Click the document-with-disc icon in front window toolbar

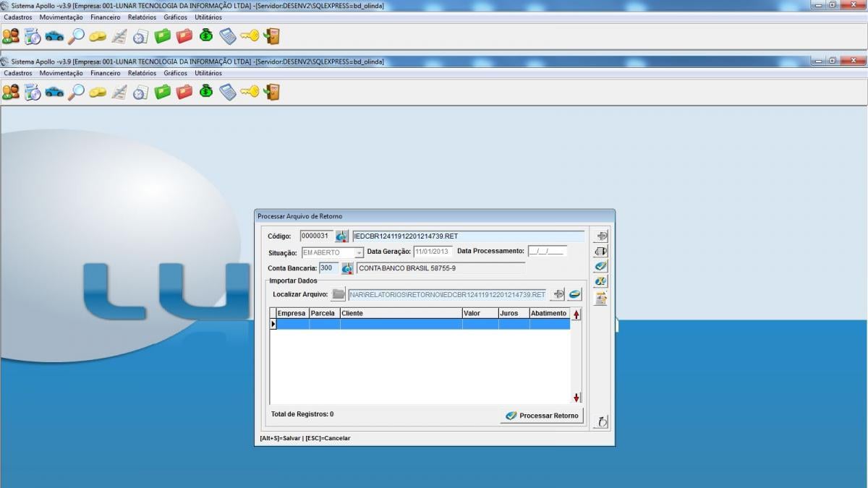[x=33, y=92]
